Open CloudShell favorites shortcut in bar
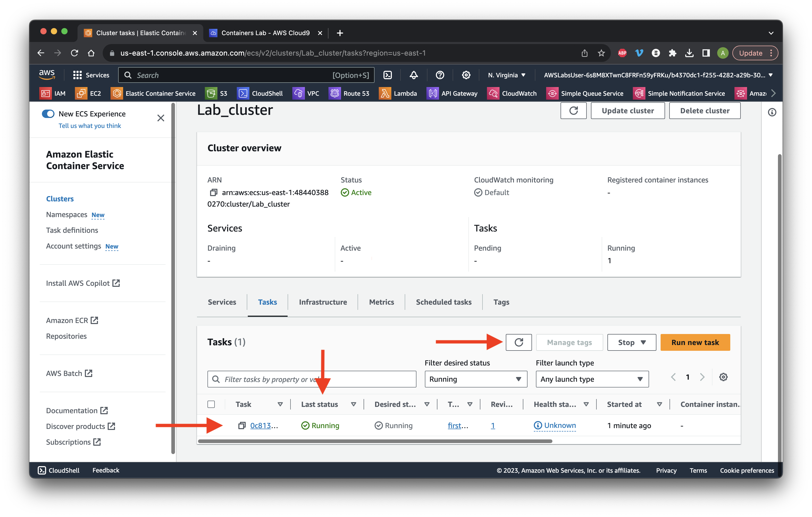The height and width of the screenshot is (517, 812). (260, 94)
